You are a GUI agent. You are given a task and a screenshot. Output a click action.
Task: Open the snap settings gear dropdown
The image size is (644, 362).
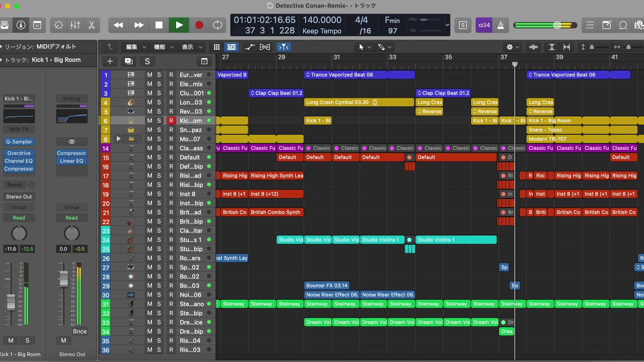click(x=513, y=47)
